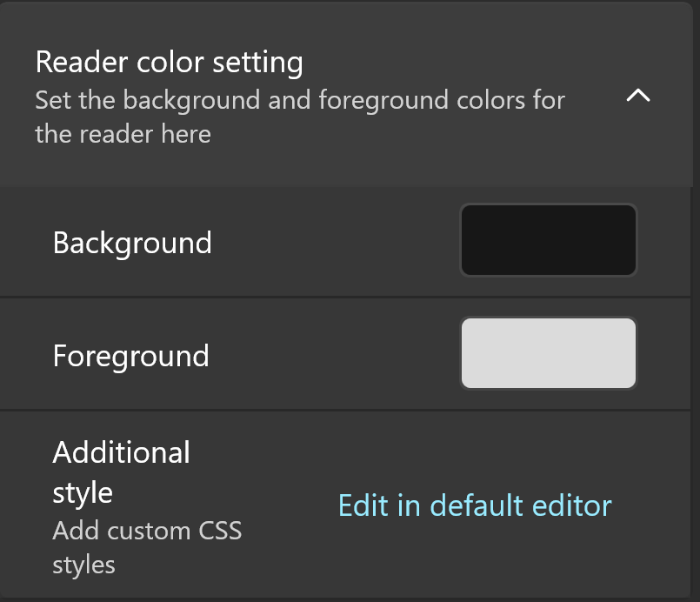This screenshot has height=602, width=700.
Task: Collapse the Reader color setting chevron
Action: [x=638, y=95]
